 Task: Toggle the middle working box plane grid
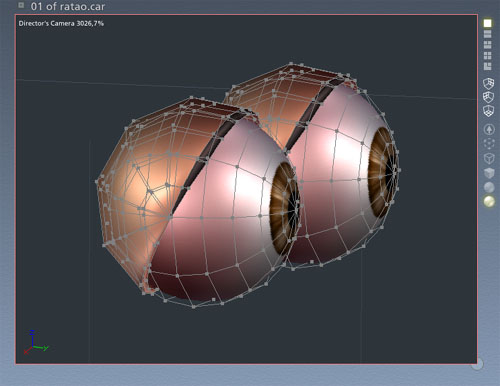[x=488, y=97]
